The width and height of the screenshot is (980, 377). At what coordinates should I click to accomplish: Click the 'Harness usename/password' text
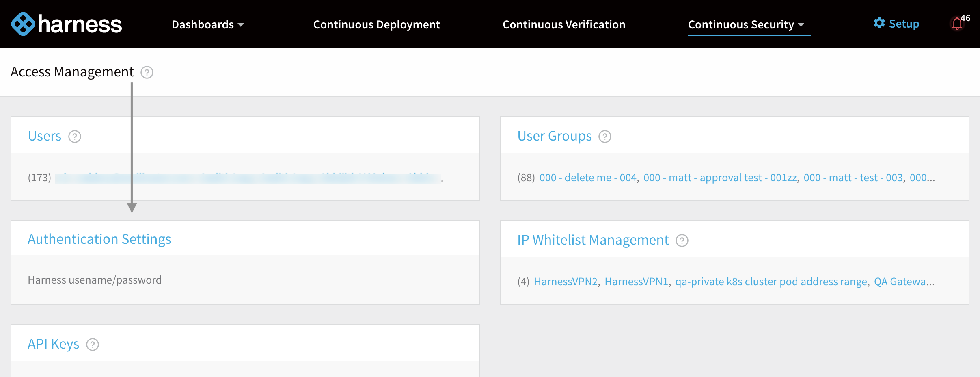(95, 280)
